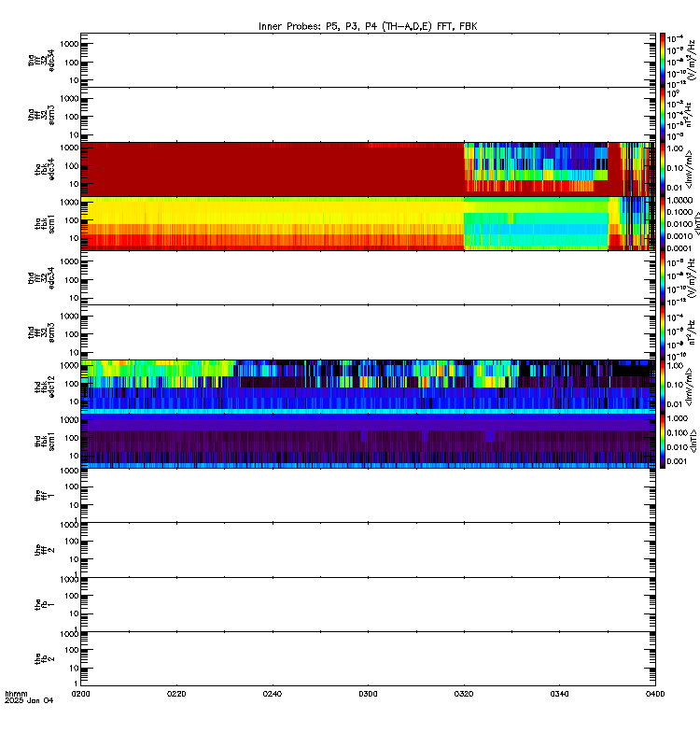This screenshot has width=700, height=747.
Task: Click the 'nT²/Hz' unit label beside tha scm3
Action: pos(689,114)
